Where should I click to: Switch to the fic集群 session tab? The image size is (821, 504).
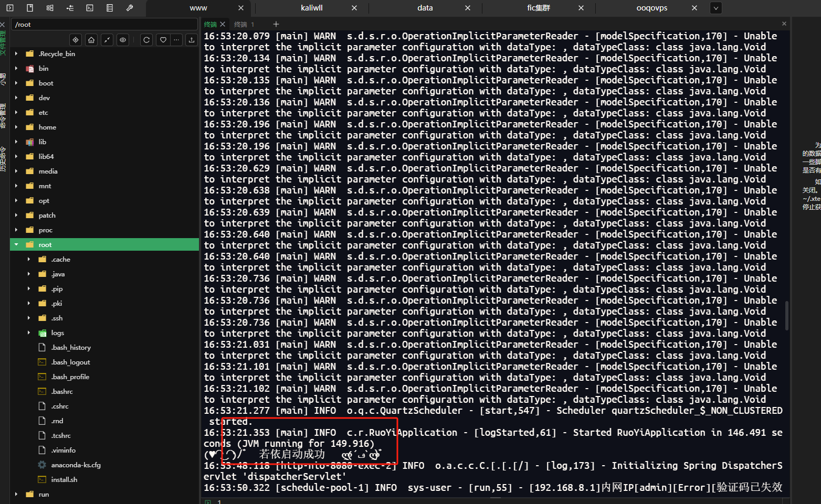538,8
